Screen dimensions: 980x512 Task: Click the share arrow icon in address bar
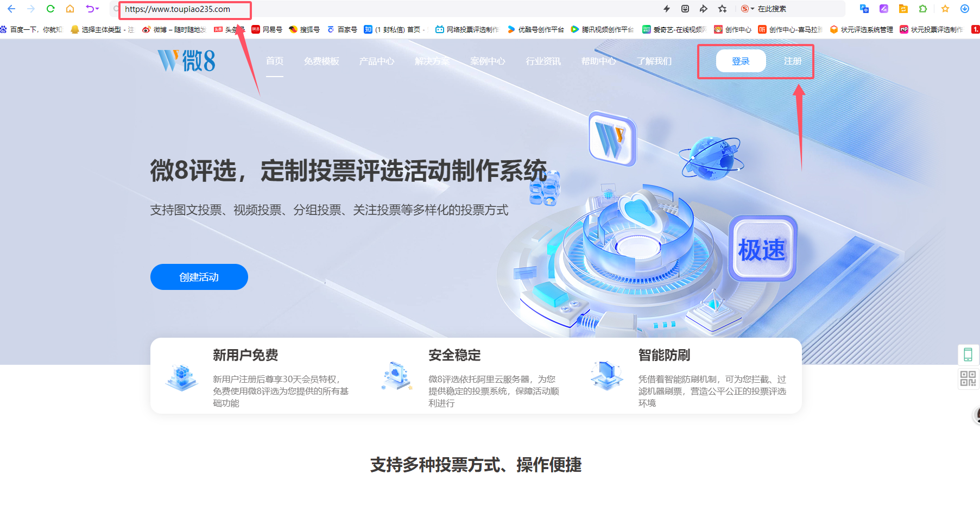tap(704, 9)
